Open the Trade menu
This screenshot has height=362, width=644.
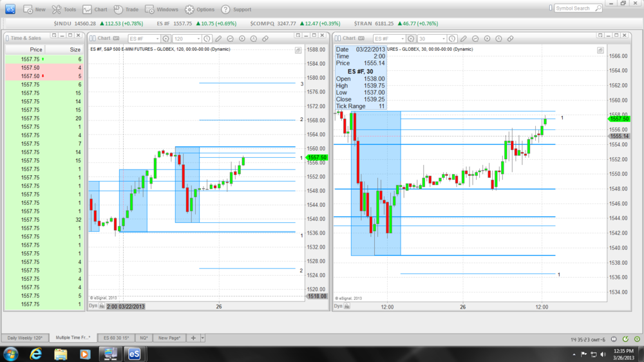(126, 10)
